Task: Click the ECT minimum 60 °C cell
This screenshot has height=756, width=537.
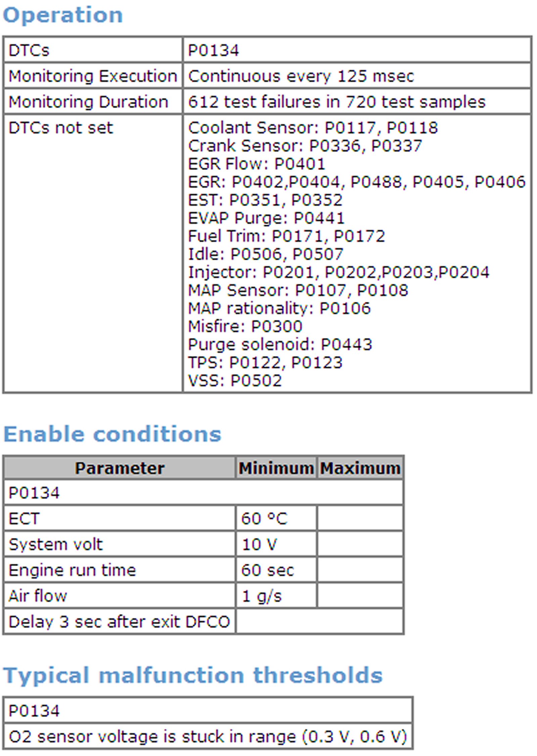Action: pos(264,519)
